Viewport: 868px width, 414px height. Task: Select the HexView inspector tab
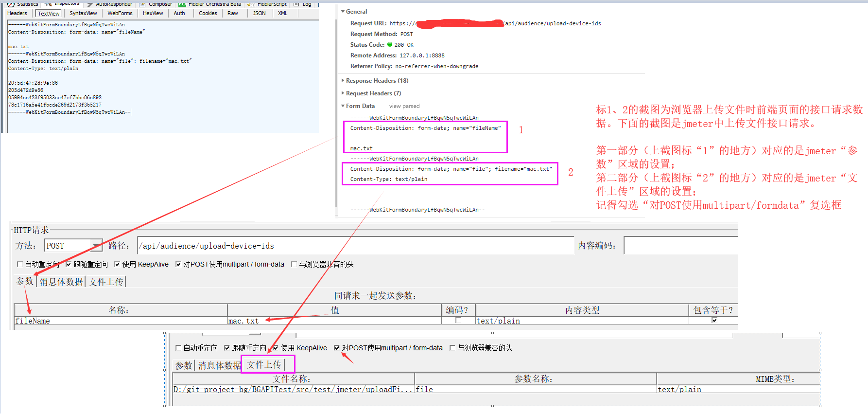pos(153,13)
